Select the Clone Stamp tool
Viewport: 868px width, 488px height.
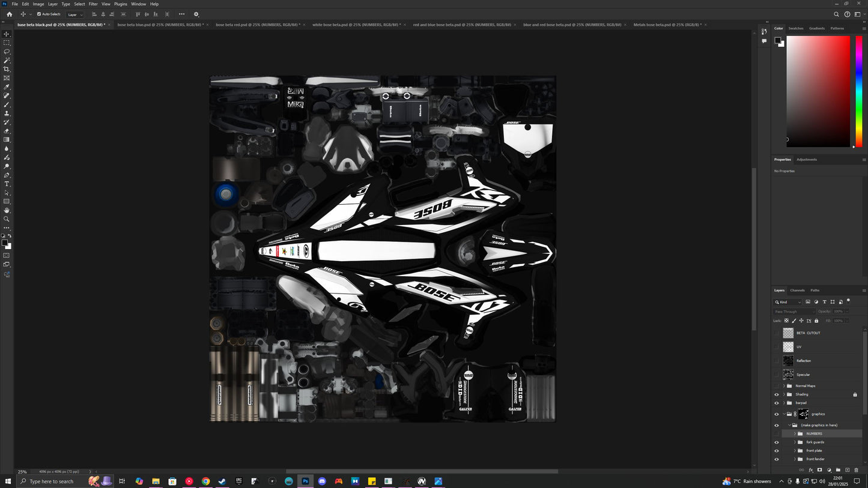(x=7, y=113)
